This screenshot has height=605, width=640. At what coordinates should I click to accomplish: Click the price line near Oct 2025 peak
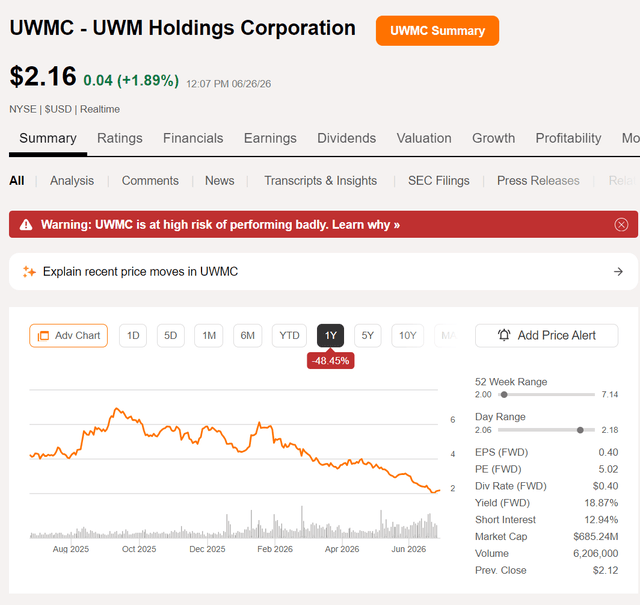click(x=117, y=408)
